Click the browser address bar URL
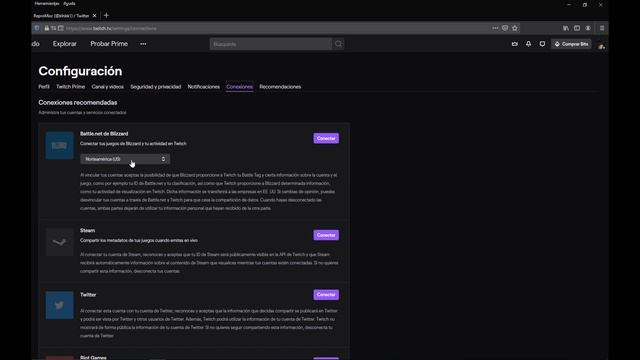The height and width of the screenshot is (360, 640). [x=111, y=28]
